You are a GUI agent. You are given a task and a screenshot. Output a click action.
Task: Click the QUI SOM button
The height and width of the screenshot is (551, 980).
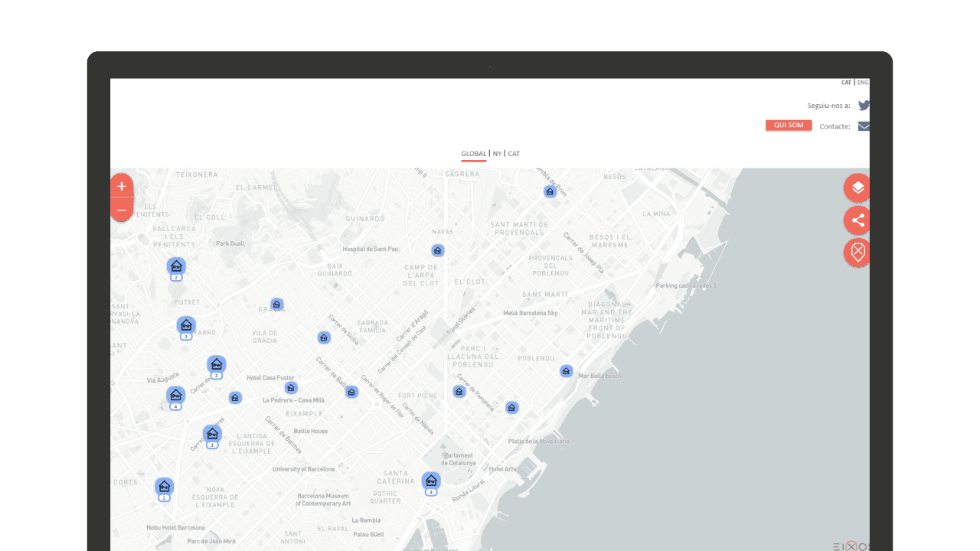click(x=788, y=125)
